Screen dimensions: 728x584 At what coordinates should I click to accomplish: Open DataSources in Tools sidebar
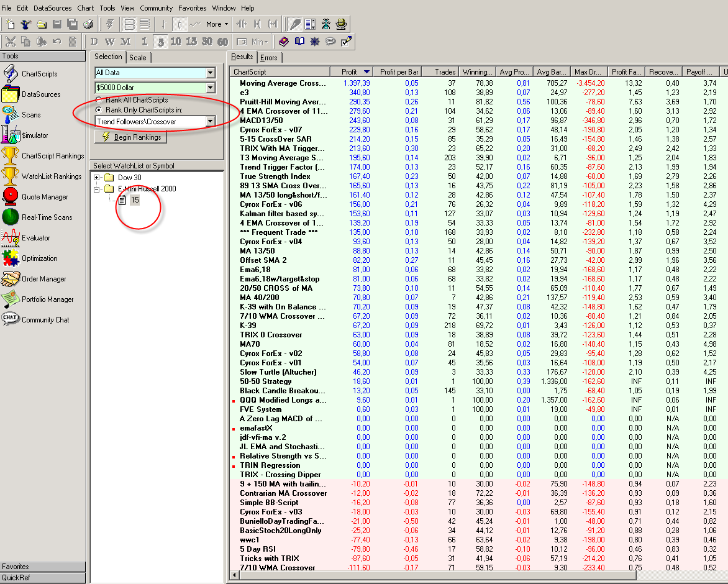coord(32,94)
